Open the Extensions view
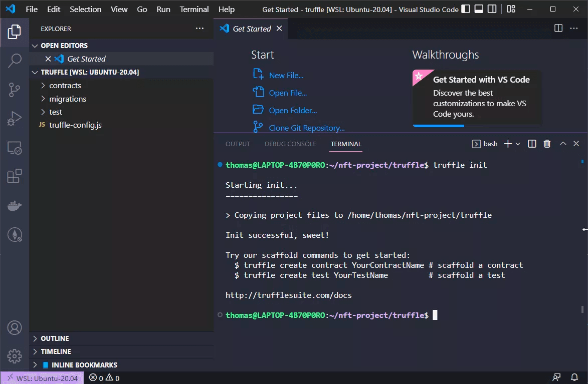Viewport: 588px width, 384px height. (x=14, y=176)
